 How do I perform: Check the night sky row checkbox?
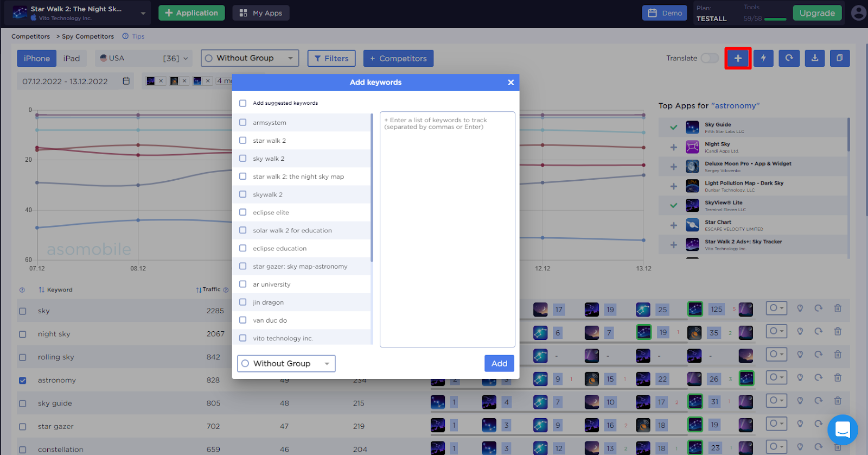pos(22,334)
